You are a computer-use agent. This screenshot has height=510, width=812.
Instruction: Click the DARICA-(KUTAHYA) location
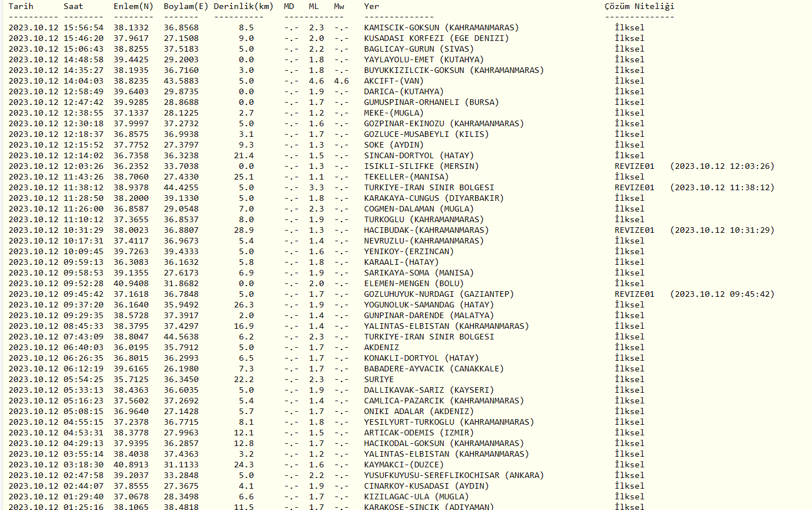[404, 91]
